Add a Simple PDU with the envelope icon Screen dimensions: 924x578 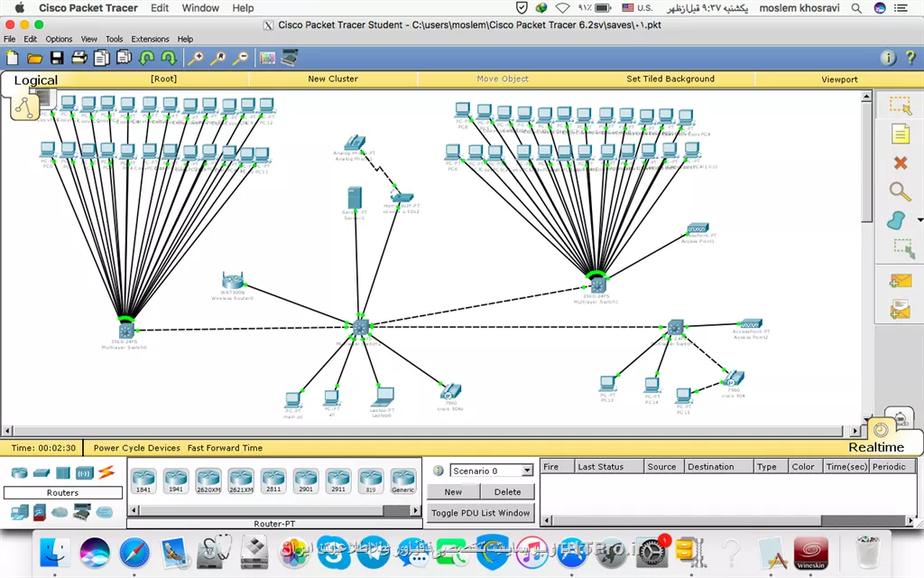point(900,281)
